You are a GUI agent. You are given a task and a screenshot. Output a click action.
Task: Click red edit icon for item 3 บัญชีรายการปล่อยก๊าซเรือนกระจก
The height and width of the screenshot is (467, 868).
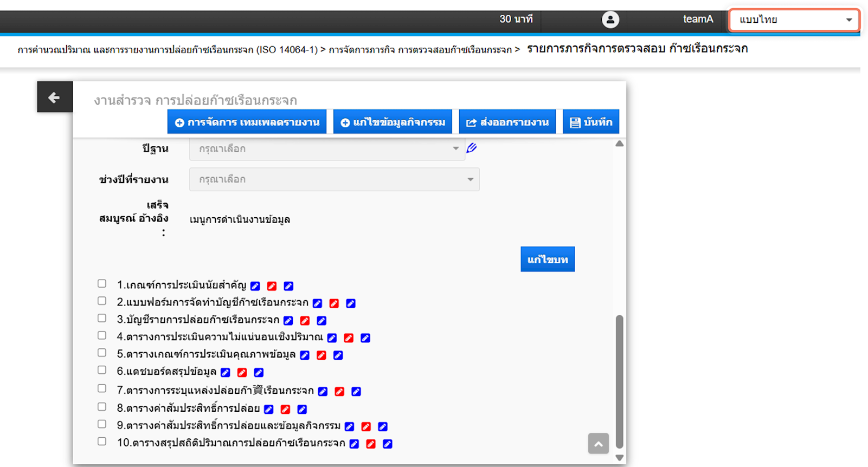point(305,321)
